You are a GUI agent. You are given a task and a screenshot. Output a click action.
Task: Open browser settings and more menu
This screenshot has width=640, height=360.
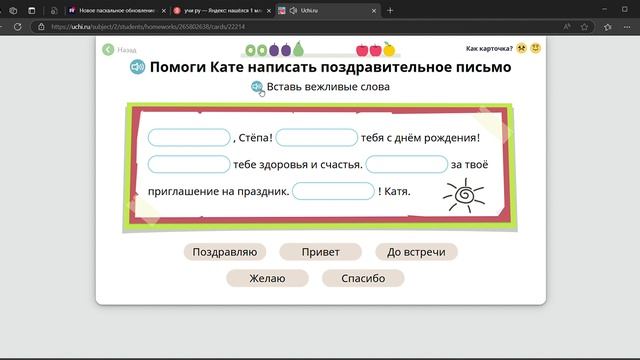click(627, 27)
